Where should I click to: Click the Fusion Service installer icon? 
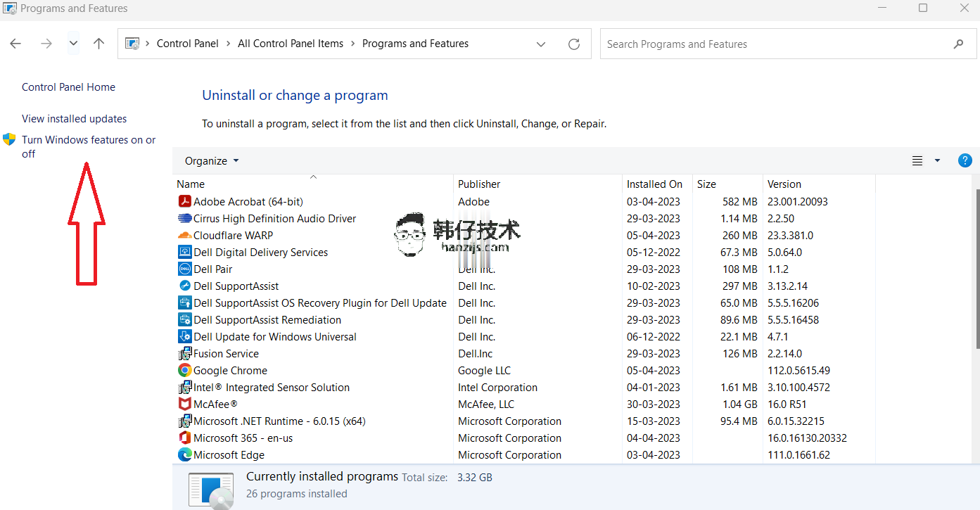point(185,354)
